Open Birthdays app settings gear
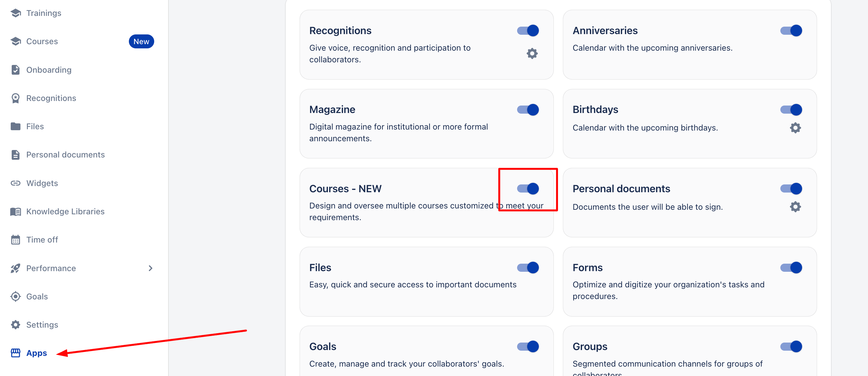The width and height of the screenshot is (868, 376). click(x=795, y=128)
